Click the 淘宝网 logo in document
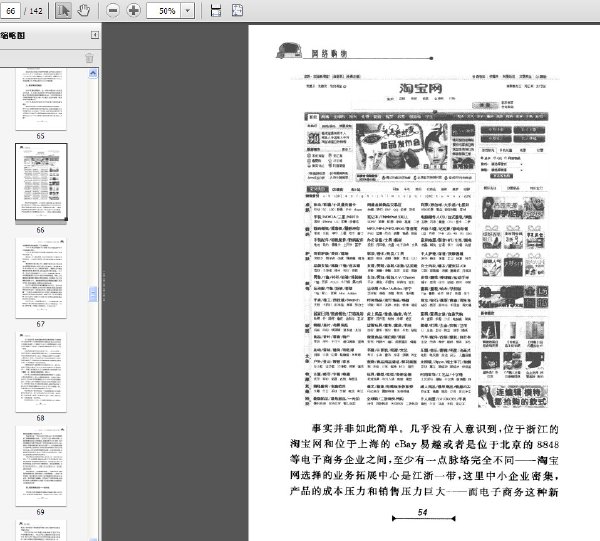 [421, 88]
